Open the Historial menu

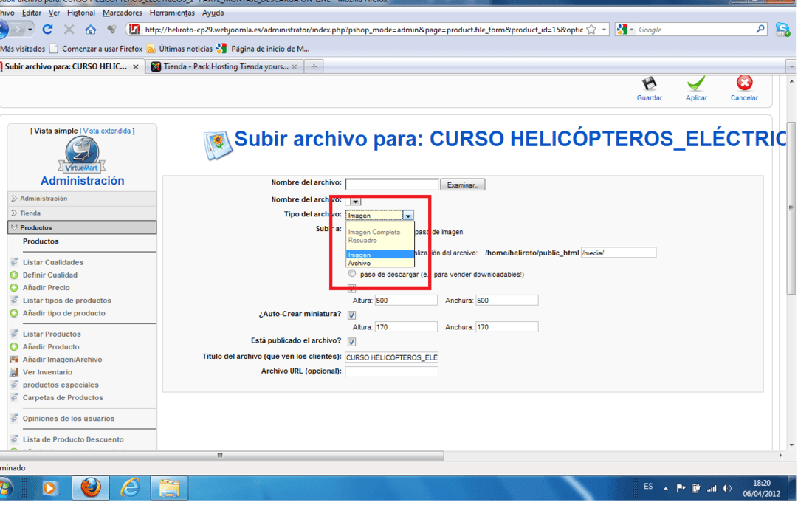(80, 13)
